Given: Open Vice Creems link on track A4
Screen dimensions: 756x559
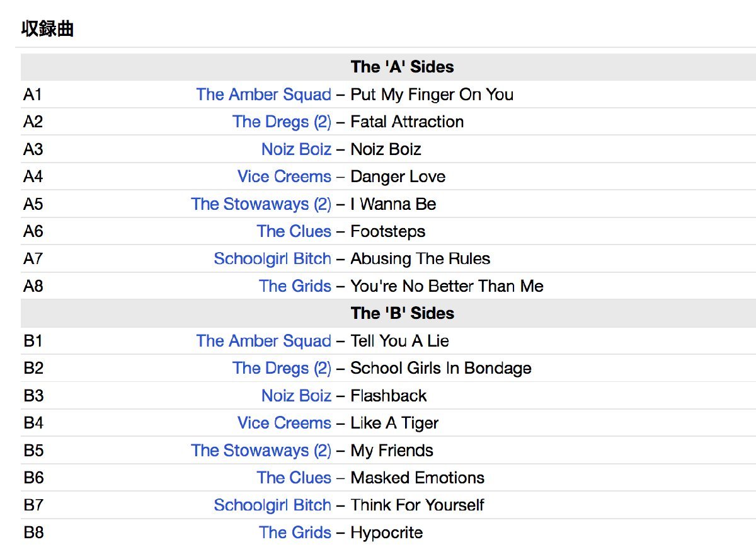Looking at the screenshot, I should point(284,176).
